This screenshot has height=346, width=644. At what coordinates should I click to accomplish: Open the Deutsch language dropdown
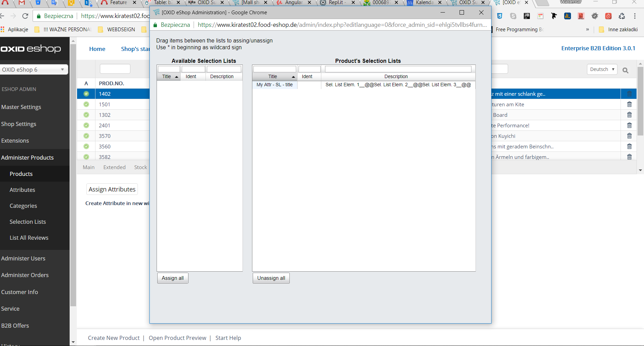pyautogui.click(x=602, y=69)
